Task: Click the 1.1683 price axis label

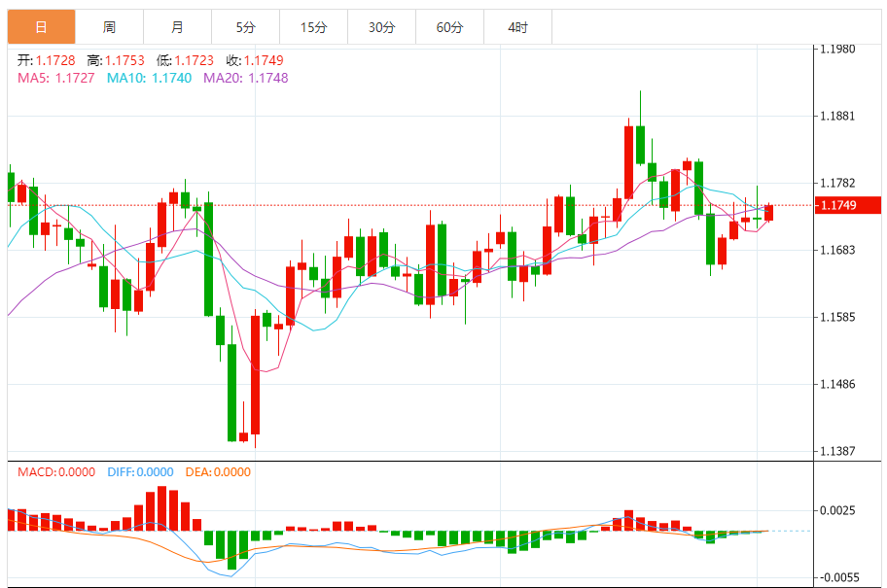Action: [837, 250]
